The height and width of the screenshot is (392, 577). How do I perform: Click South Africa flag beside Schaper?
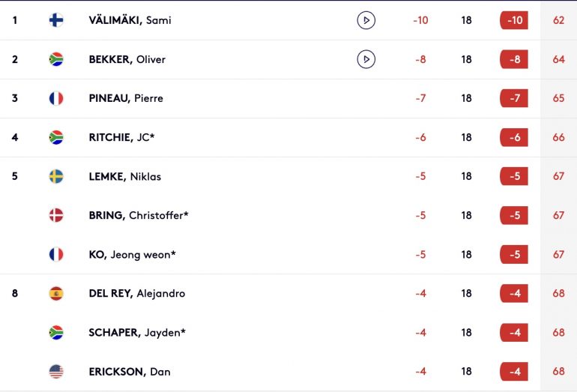click(56, 332)
